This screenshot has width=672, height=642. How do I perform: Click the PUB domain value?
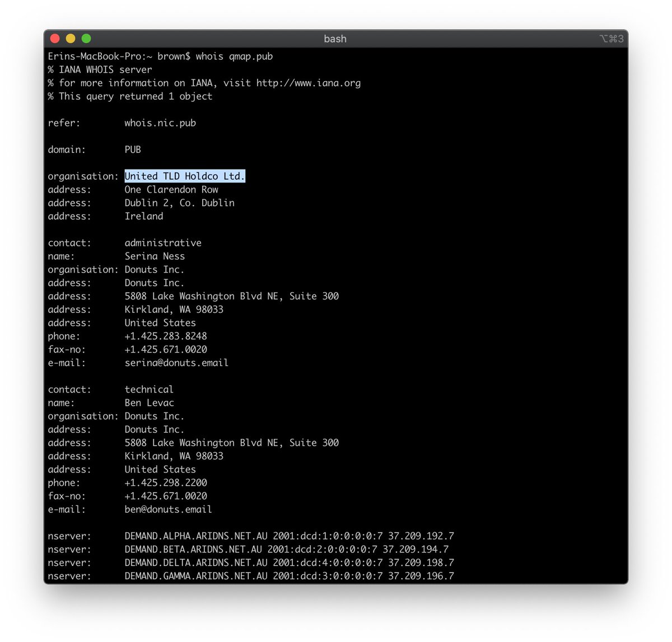(x=133, y=150)
